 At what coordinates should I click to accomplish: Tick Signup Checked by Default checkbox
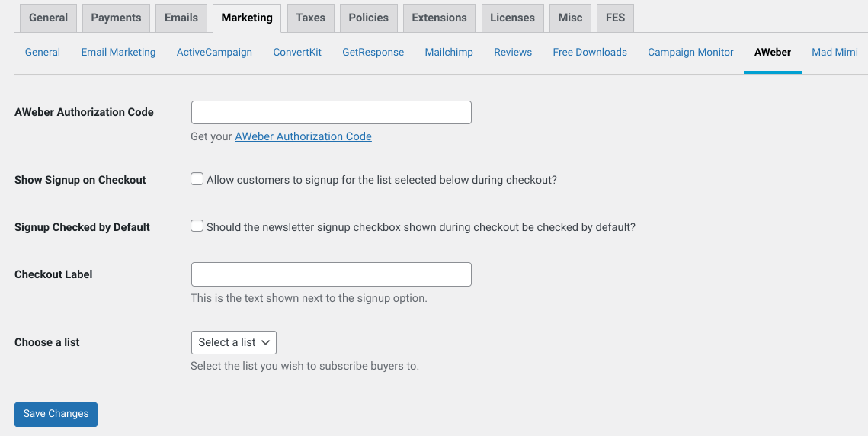(x=197, y=226)
